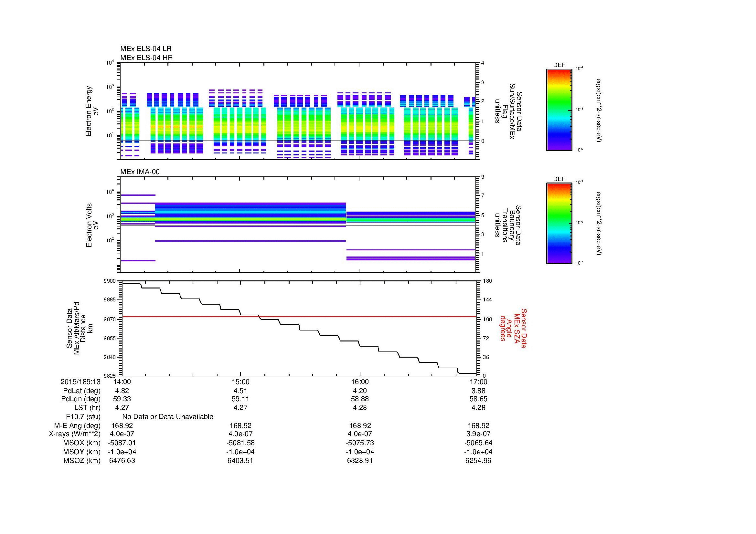Click the 72 degree SZA axis tick
756x534 pixels.
coord(486,338)
